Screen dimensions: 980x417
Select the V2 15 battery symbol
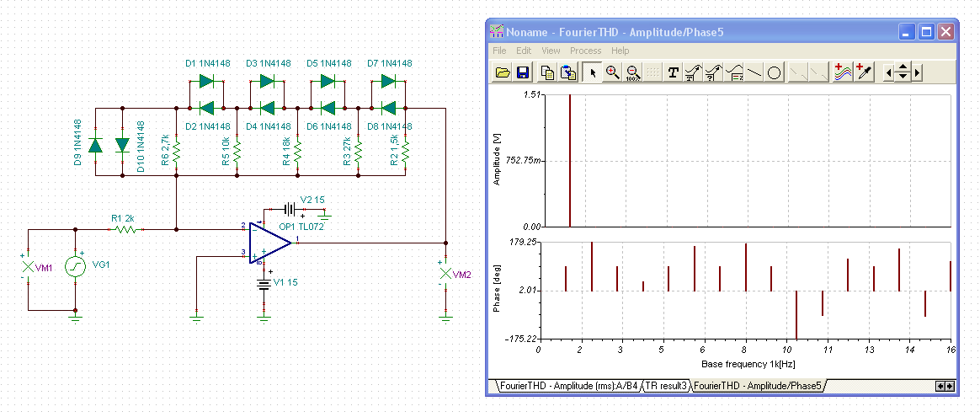288,208
